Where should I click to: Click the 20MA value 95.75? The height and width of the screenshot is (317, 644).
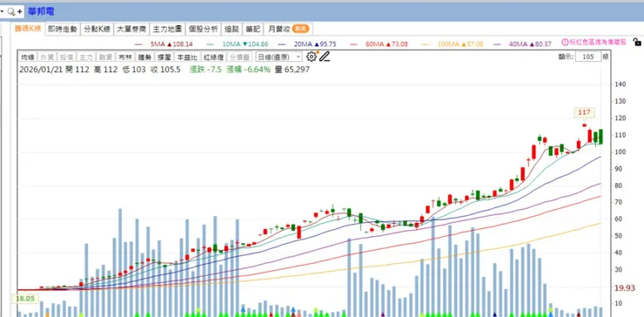[x=327, y=44]
